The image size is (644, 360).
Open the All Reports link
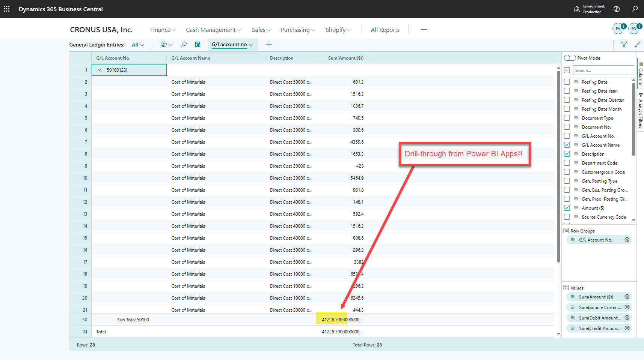[385, 30]
